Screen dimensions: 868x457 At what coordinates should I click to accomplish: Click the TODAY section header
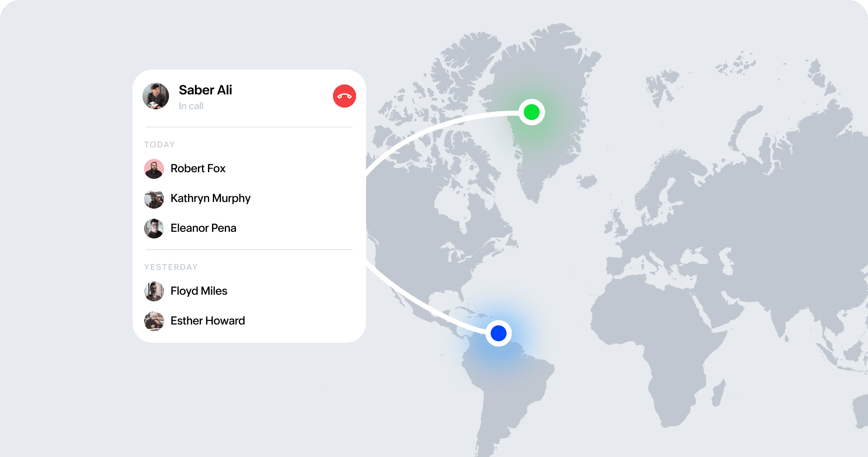(x=159, y=144)
